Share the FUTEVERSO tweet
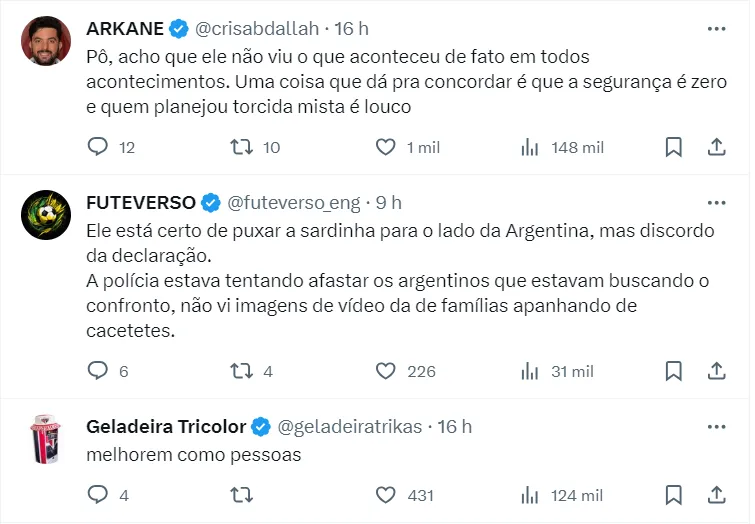Image resolution: width=755 pixels, height=524 pixels. point(716,371)
